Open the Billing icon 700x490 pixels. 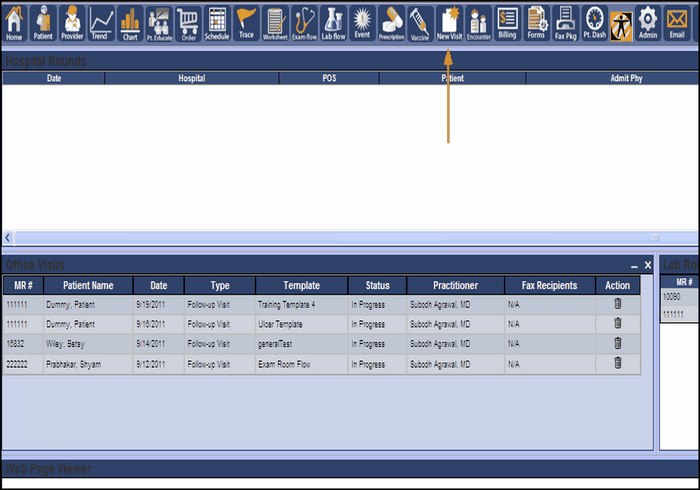[x=508, y=23]
